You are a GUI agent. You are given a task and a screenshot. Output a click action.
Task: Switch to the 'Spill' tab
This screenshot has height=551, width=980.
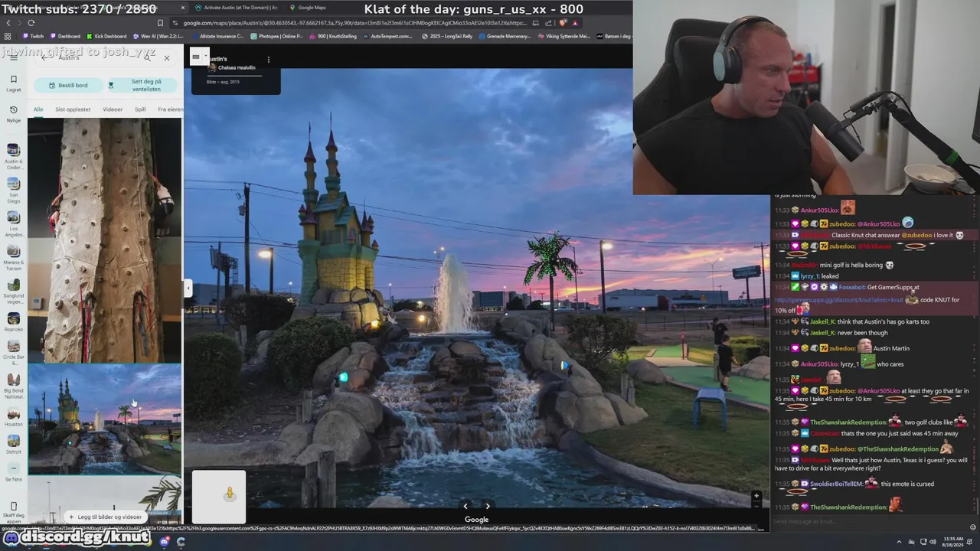click(x=140, y=109)
